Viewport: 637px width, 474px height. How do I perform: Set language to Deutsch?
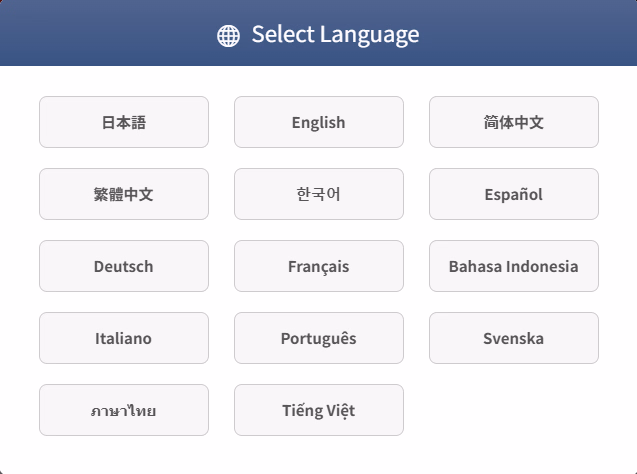(124, 266)
